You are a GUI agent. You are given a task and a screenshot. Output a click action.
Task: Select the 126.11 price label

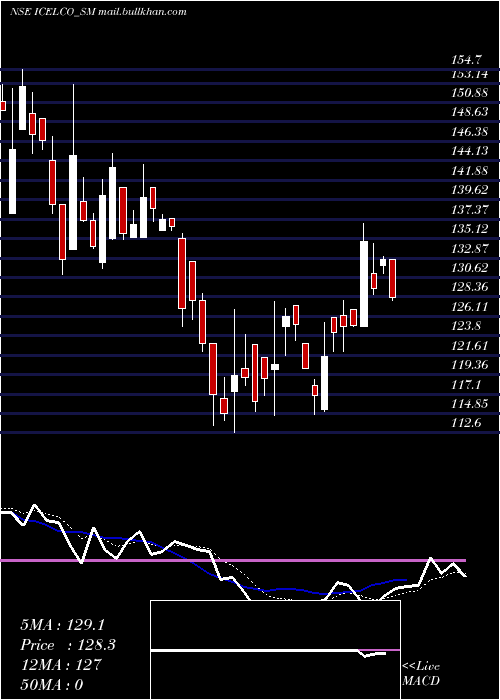[470, 307]
